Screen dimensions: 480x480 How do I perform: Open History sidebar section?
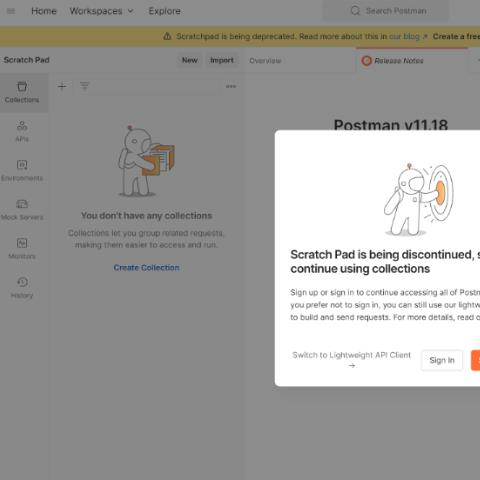pyautogui.click(x=22, y=288)
